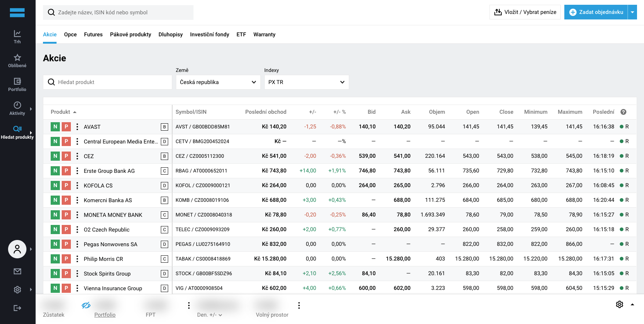Image resolution: width=644 pixels, height=324 pixels.
Task: Open more options for Philip Morris CR
Action: coord(77,259)
